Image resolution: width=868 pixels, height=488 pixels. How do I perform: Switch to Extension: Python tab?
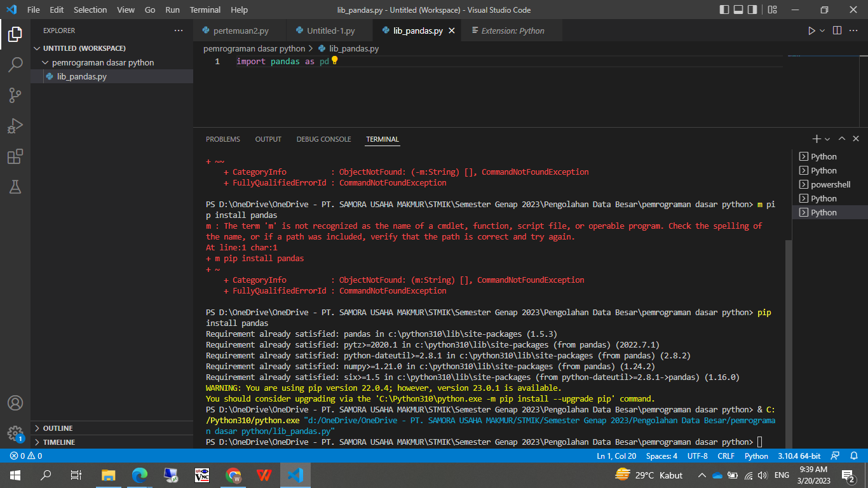(512, 30)
